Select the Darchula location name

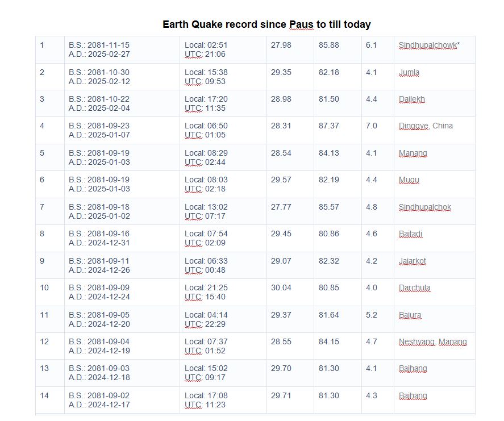coord(415,288)
